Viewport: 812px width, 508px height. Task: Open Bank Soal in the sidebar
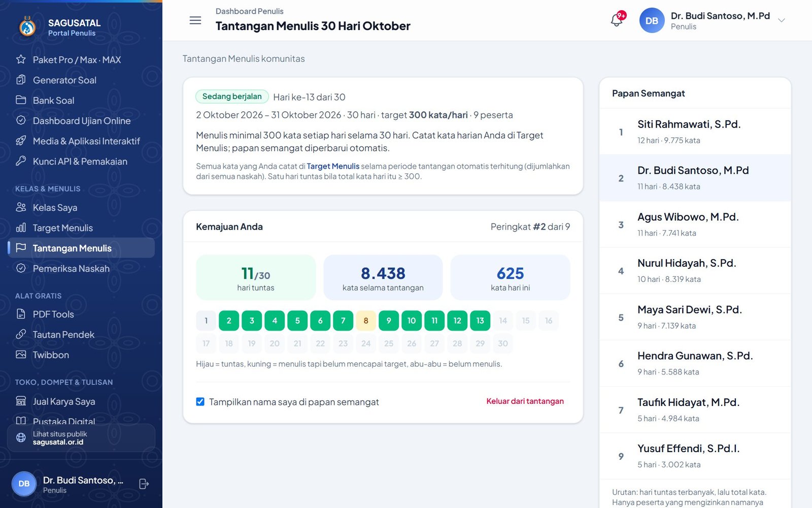pos(81,100)
